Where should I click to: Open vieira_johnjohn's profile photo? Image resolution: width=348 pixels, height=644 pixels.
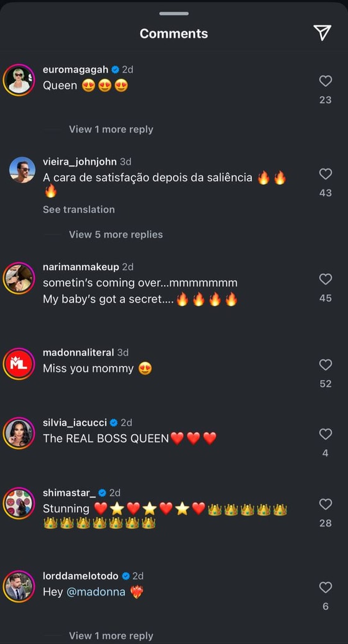pos(22,170)
